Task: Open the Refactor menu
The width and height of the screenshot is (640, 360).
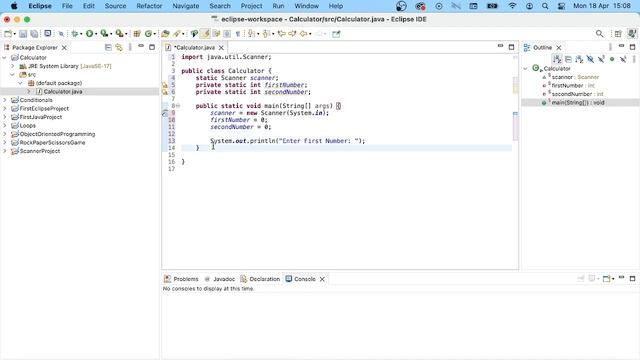Action: click(149, 6)
